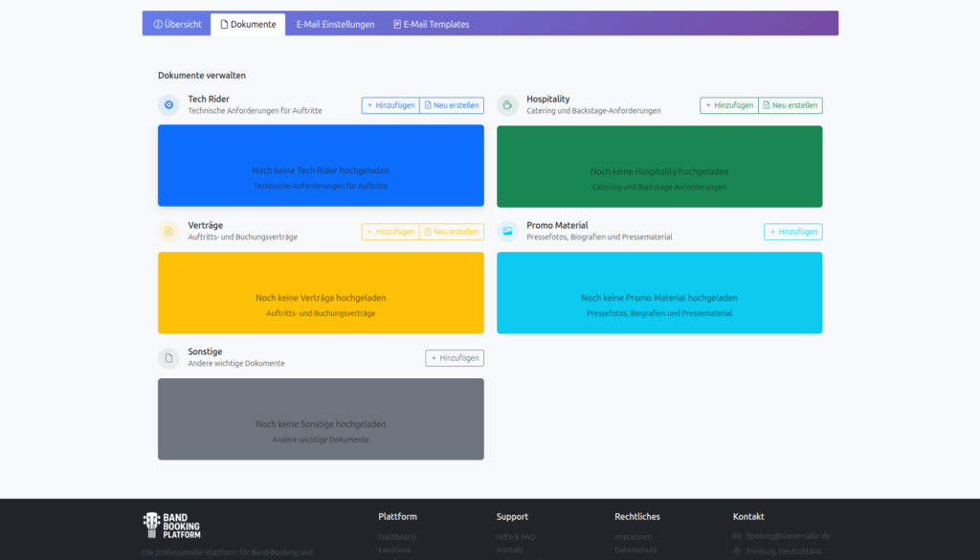The height and width of the screenshot is (560, 980).
Task: Add Promo Material using Hinzufügen
Action: coord(792,232)
